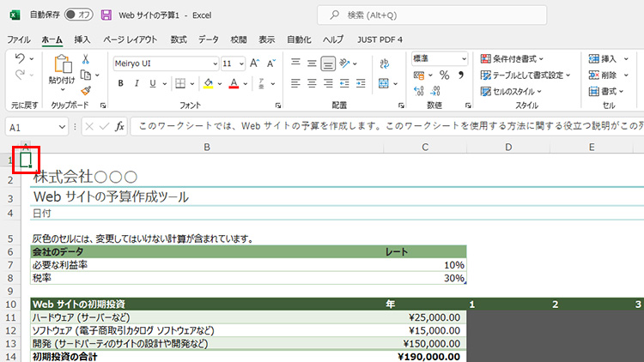
Task: Select the Format Painter brush
Action: pos(86,90)
